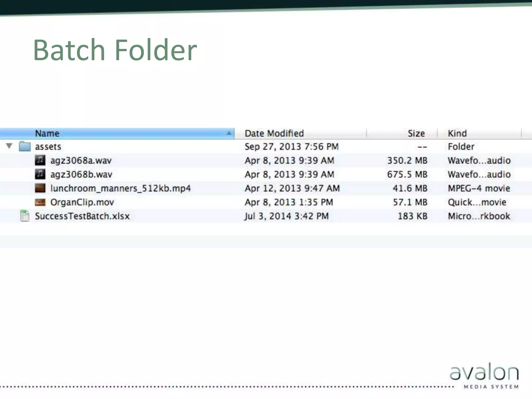The width and height of the screenshot is (532, 399).
Task: Click the date Sep 27, 2013 7:56 PM
Action: coord(292,147)
